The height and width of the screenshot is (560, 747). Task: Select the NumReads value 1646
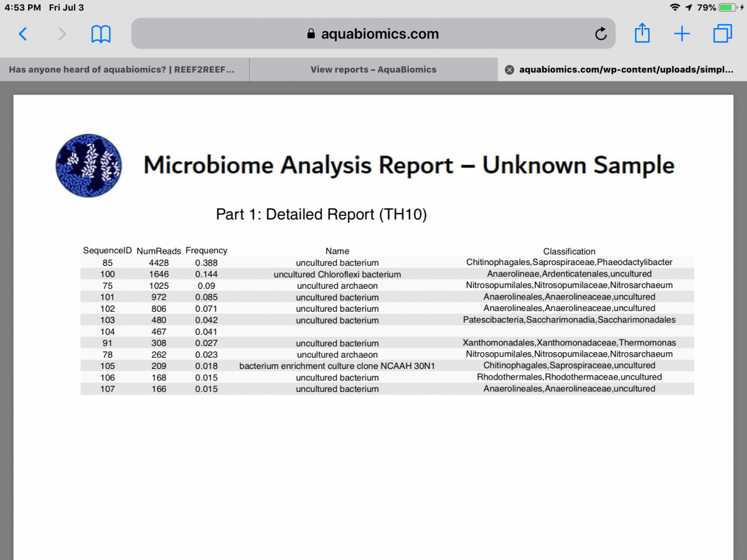pyautogui.click(x=159, y=274)
